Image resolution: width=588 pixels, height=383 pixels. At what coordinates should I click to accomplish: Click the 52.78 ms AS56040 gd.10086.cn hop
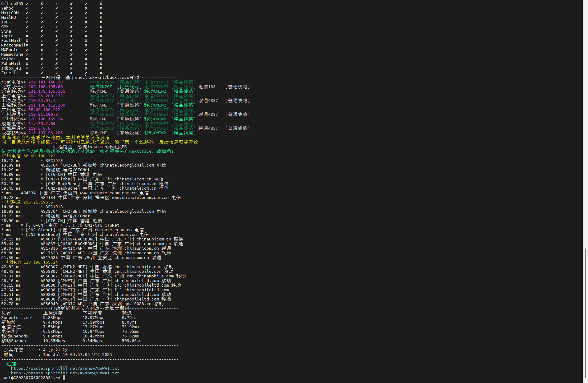pyautogui.click(x=83, y=304)
